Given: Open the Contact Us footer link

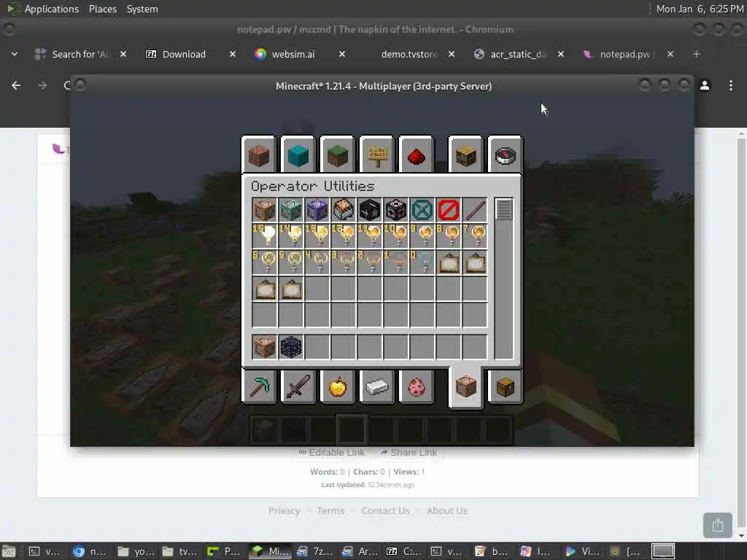Looking at the screenshot, I should 385,510.
